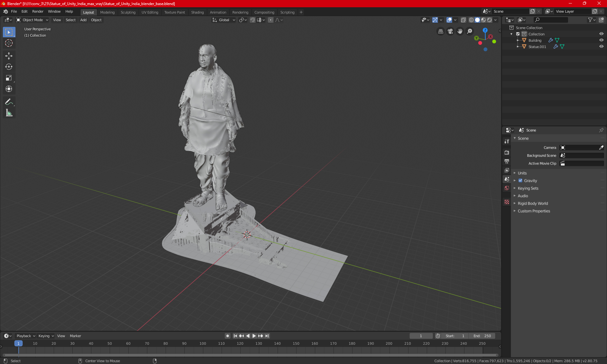The height and width of the screenshot is (364, 607).
Task: Expand the Rigid Body World panel
Action: point(533,203)
